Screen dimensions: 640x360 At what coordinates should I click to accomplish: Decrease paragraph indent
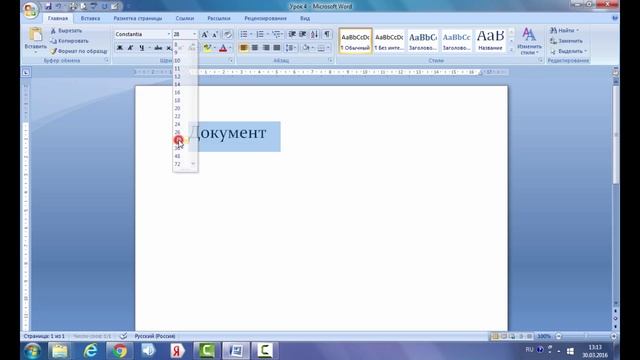coord(292,34)
